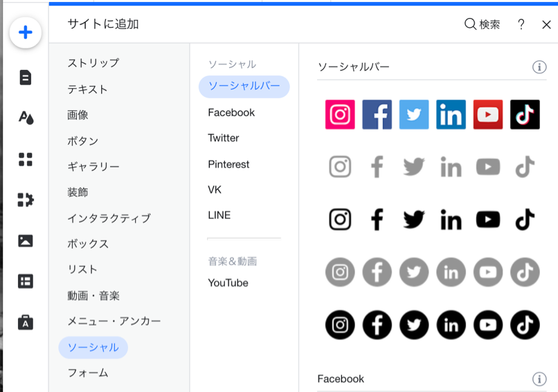This screenshot has width=558, height=392.
Task: Select the light-blue Twitter square icon
Action: 414,115
